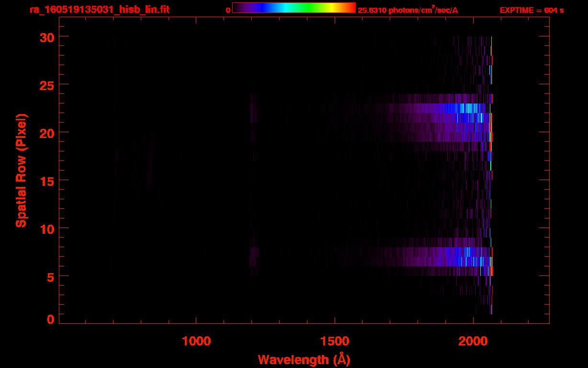Click the filename ra_160519135031_hisb_lin.fit
This screenshot has width=588, height=368.
click(x=99, y=10)
